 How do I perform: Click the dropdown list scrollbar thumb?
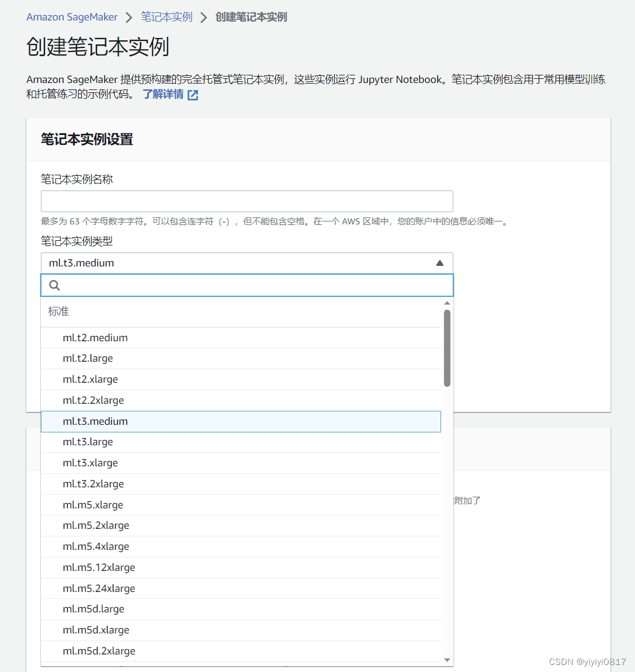tap(447, 348)
